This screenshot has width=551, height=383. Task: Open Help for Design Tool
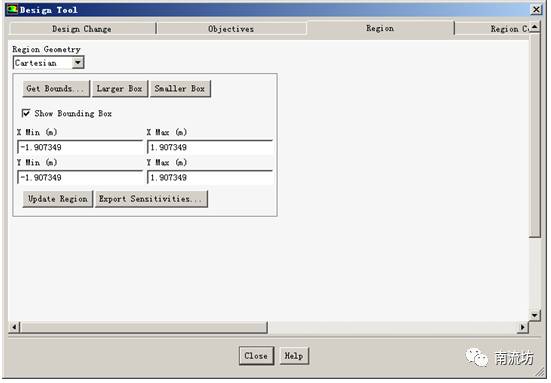294,356
